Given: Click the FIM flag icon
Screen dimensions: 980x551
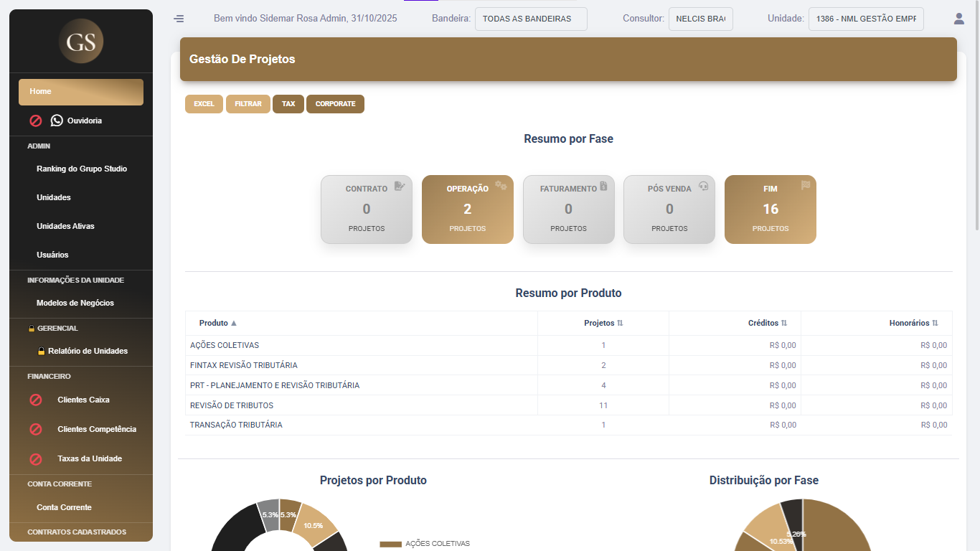Looking at the screenshot, I should click(x=805, y=184).
